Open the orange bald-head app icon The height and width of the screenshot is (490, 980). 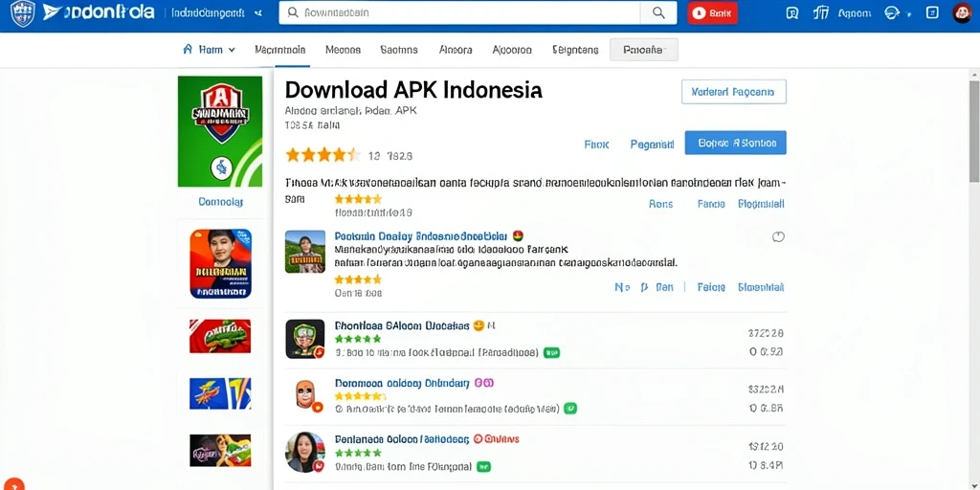coord(305,395)
